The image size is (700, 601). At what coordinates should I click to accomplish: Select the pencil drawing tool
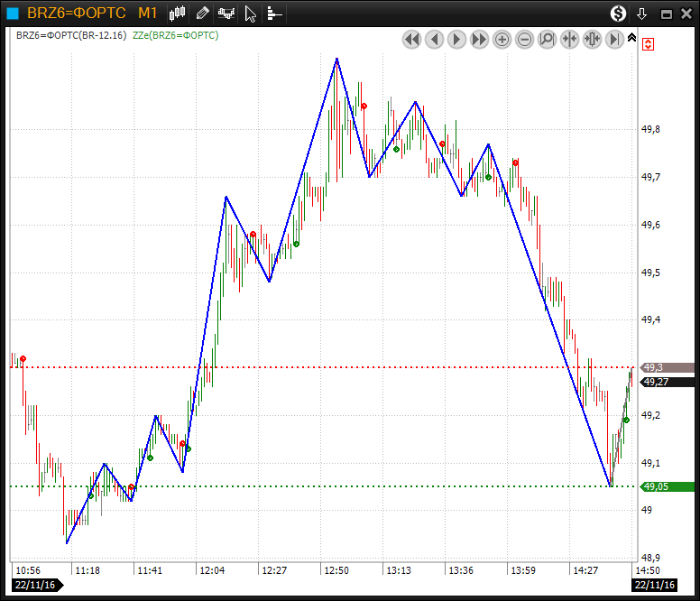tap(202, 14)
